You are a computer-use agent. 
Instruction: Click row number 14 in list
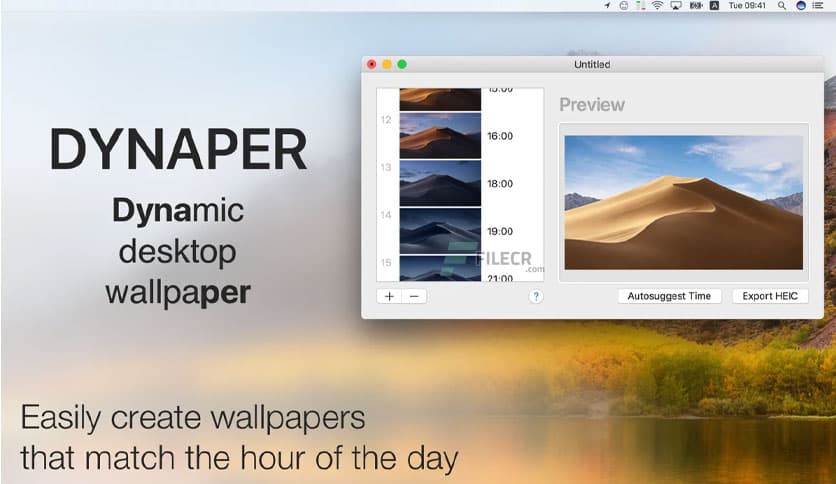(386, 215)
